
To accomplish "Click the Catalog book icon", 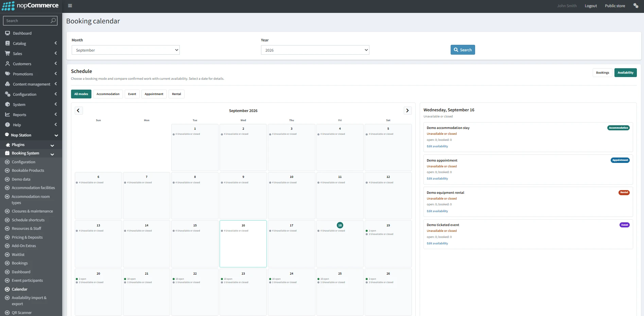I will click(7, 43).
